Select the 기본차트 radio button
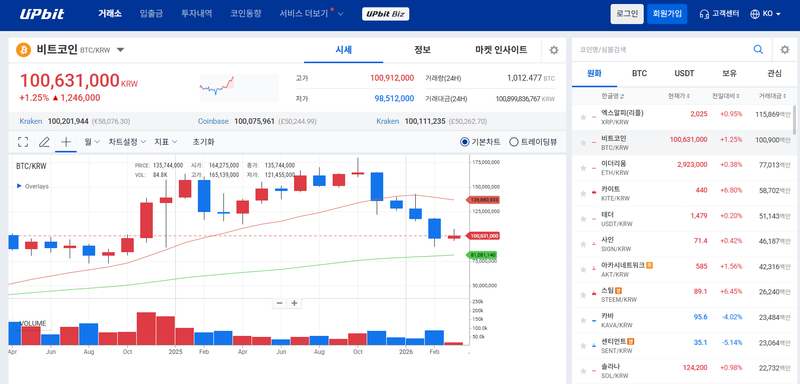Image resolution: width=800 pixels, height=384 pixels. point(464,142)
